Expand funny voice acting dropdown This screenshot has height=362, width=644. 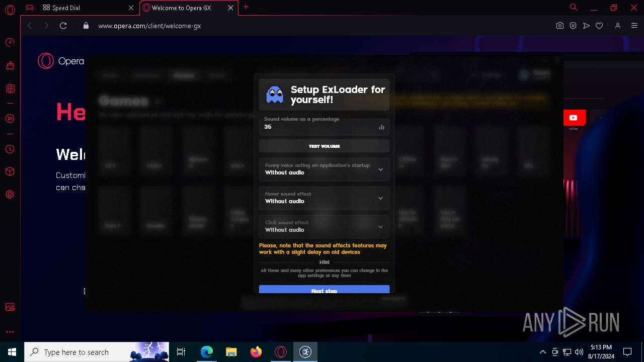pos(324,169)
